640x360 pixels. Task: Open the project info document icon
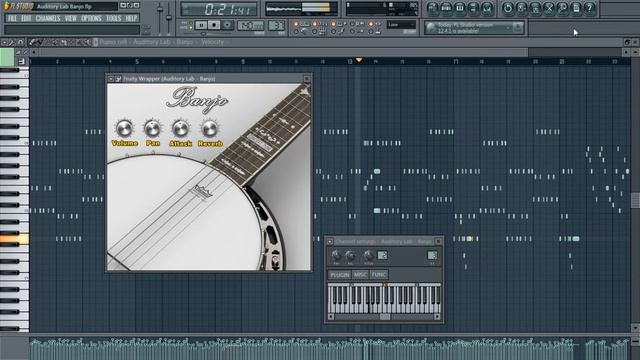point(576,8)
